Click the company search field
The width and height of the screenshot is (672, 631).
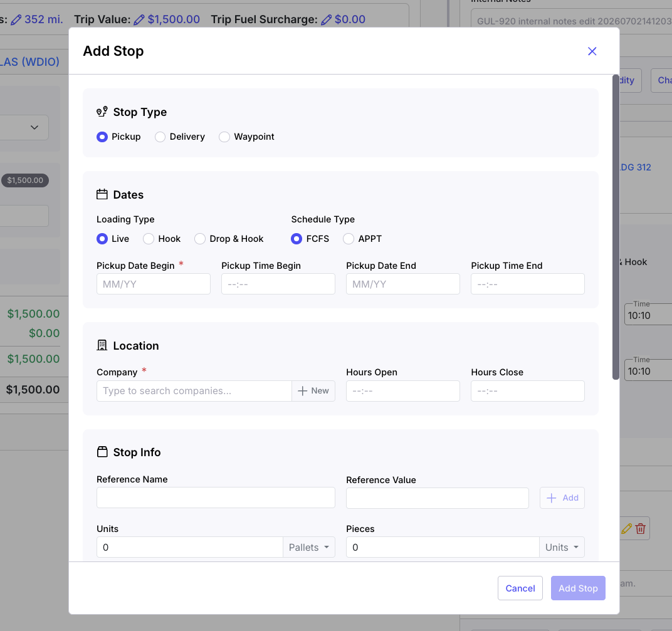coord(194,391)
